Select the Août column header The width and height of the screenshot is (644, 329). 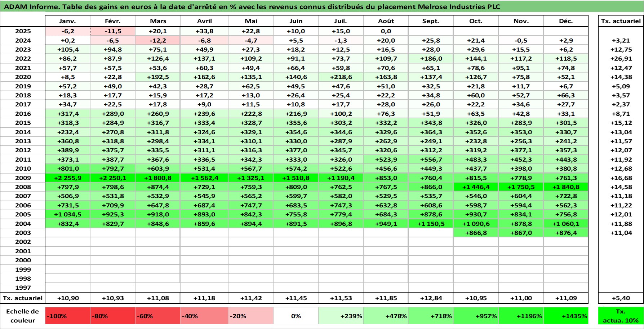click(386, 21)
